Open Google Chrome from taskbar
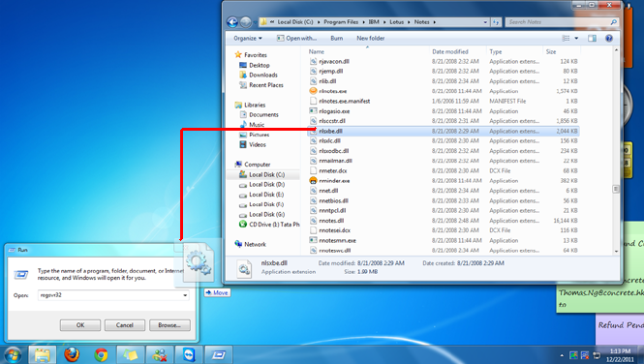The image size is (644, 364). click(x=101, y=354)
